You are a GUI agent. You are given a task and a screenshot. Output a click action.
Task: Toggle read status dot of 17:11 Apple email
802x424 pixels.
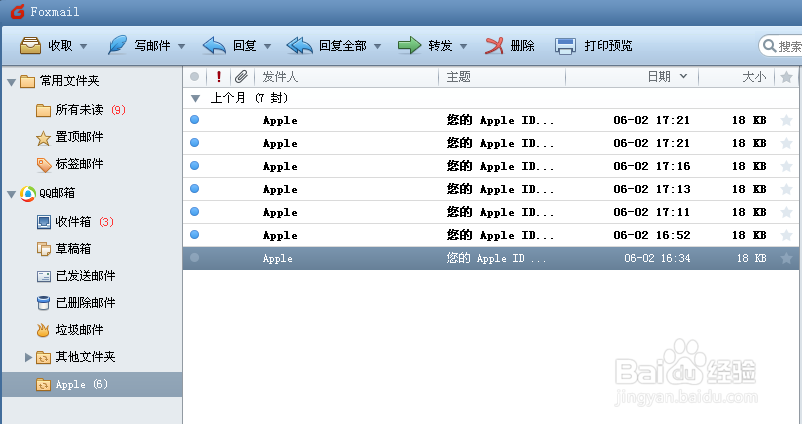click(x=194, y=212)
